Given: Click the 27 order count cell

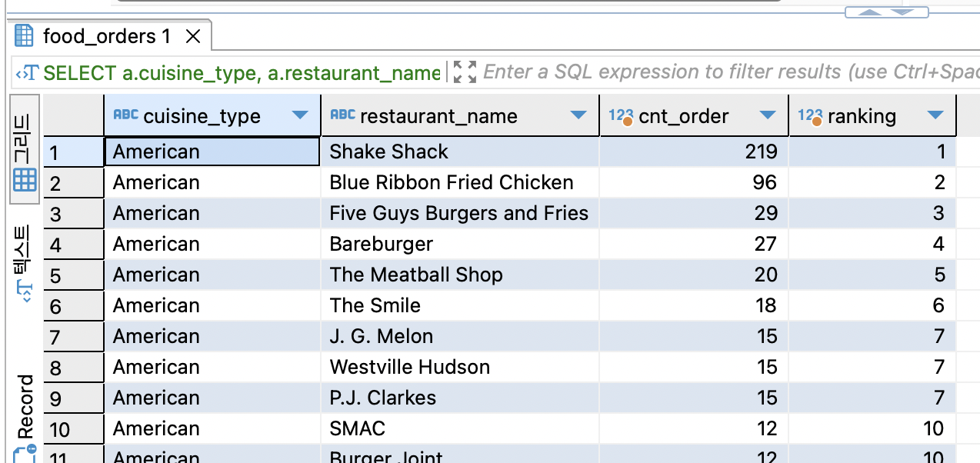Looking at the screenshot, I should 694,244.
